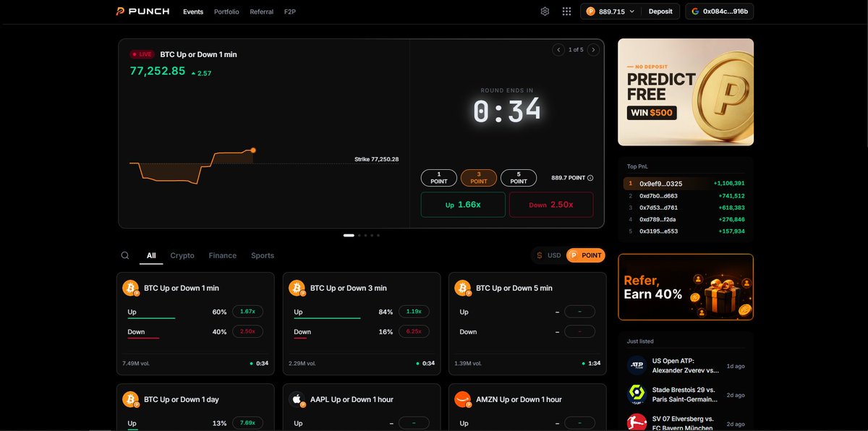Viewport: 868px width, 431px height.
Task: Click the search magnifier icon
Action: (125, 255)
